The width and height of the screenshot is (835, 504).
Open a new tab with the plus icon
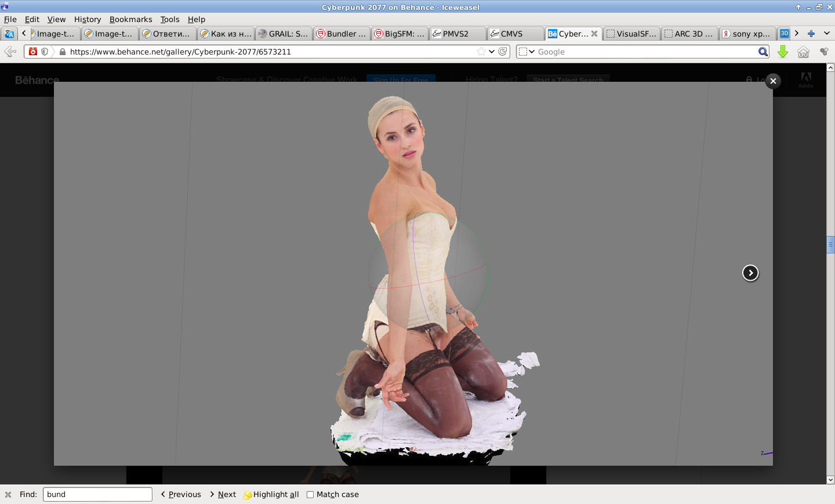(811, 34)
